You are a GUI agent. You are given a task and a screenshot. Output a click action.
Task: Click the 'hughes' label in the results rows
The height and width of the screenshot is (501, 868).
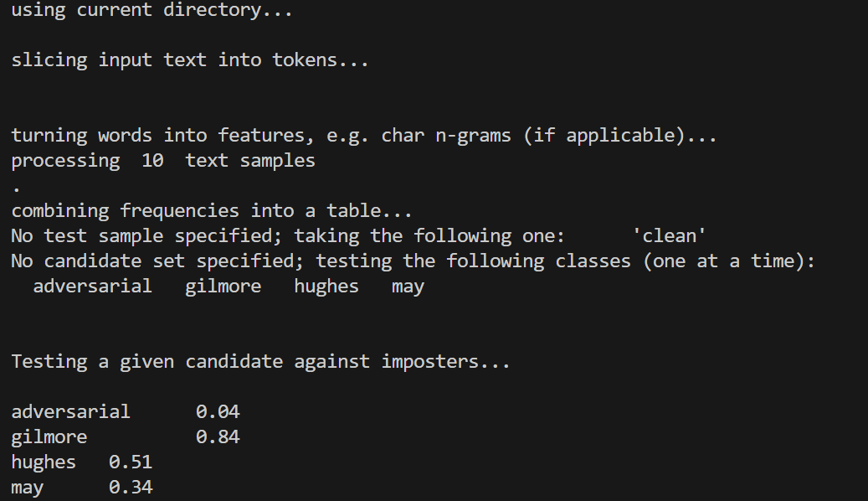(44, 462)
